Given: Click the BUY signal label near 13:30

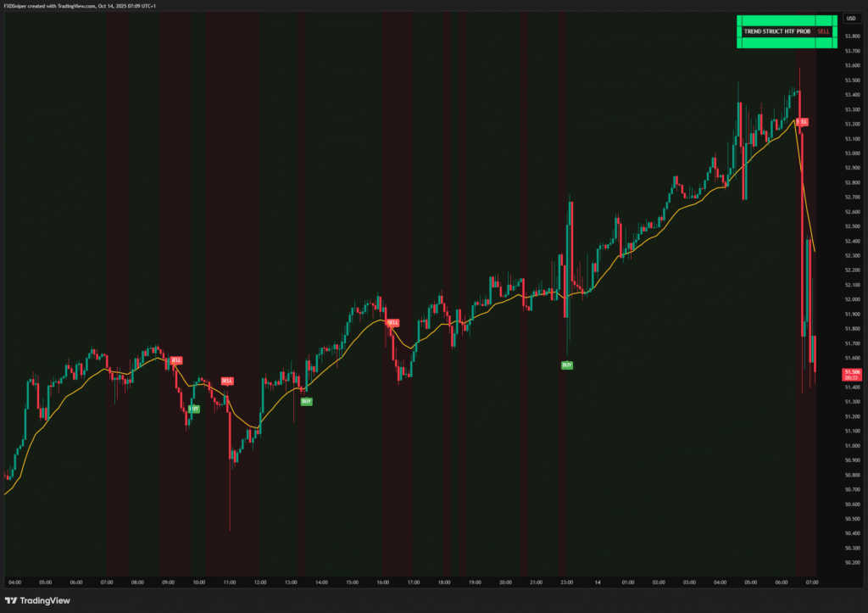Looking at the screenshot, I should tap(306, 401).
